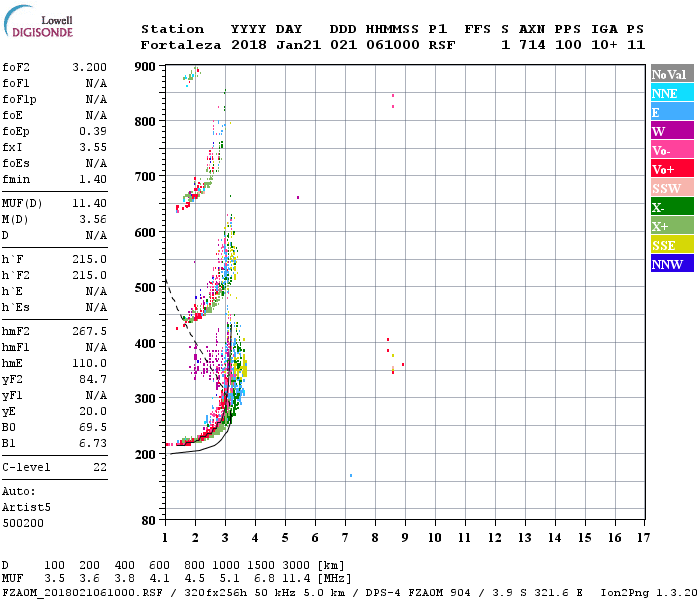
Task: Click the Artist5 auto-scaling label
Action: [x=24, y=507]
